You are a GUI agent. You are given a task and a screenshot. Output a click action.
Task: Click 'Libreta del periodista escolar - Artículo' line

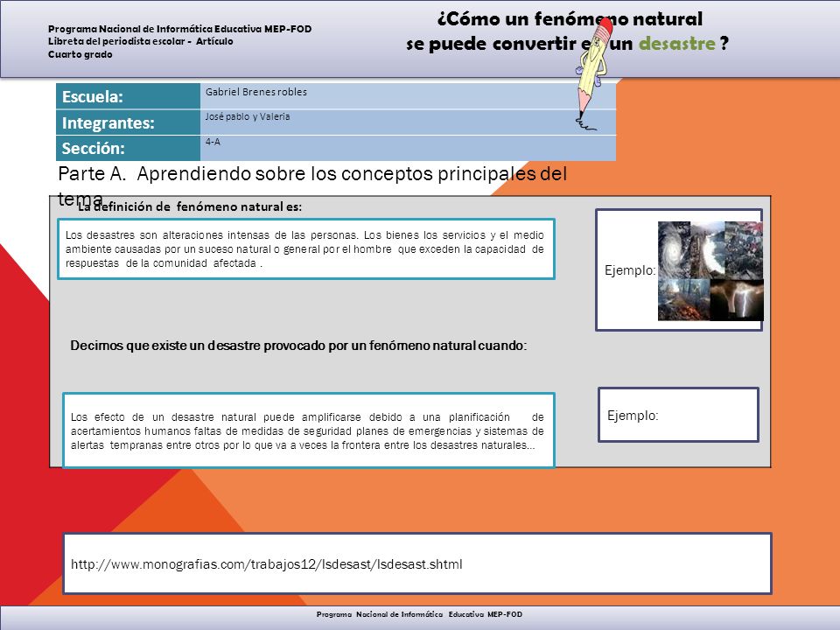point(140,41)
